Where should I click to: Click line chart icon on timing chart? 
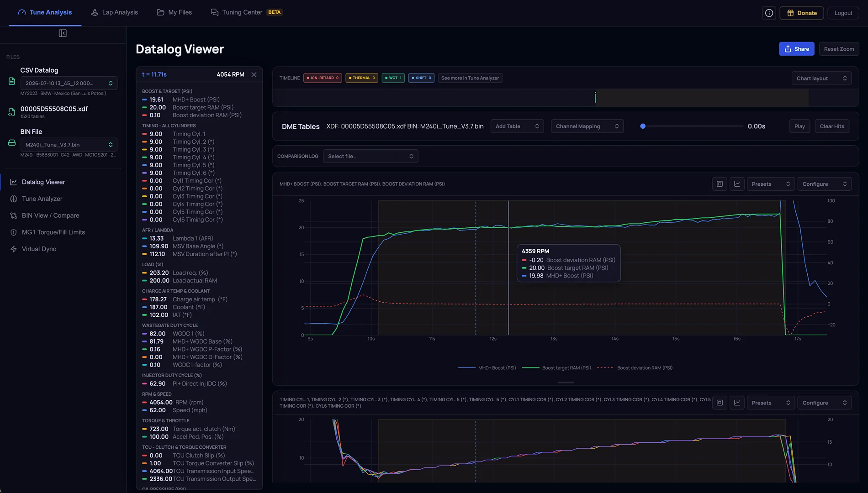[737, 403]
